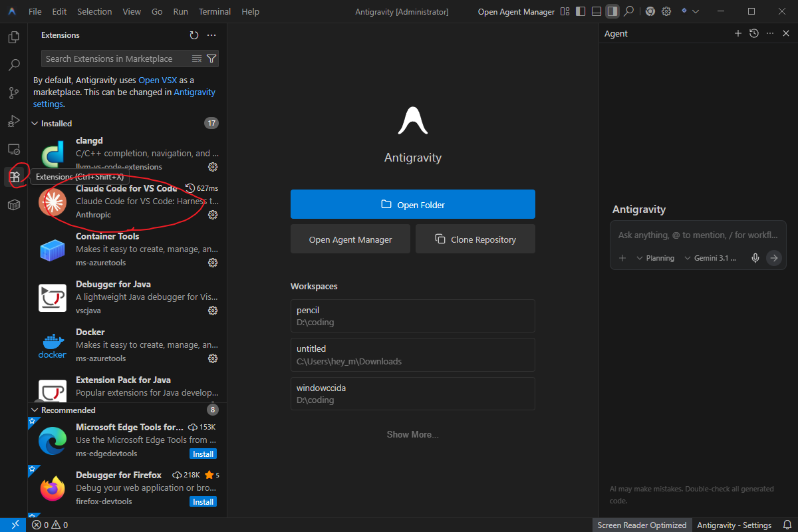
Task: Open the Run and Debug view
Action: pos(13,121)
